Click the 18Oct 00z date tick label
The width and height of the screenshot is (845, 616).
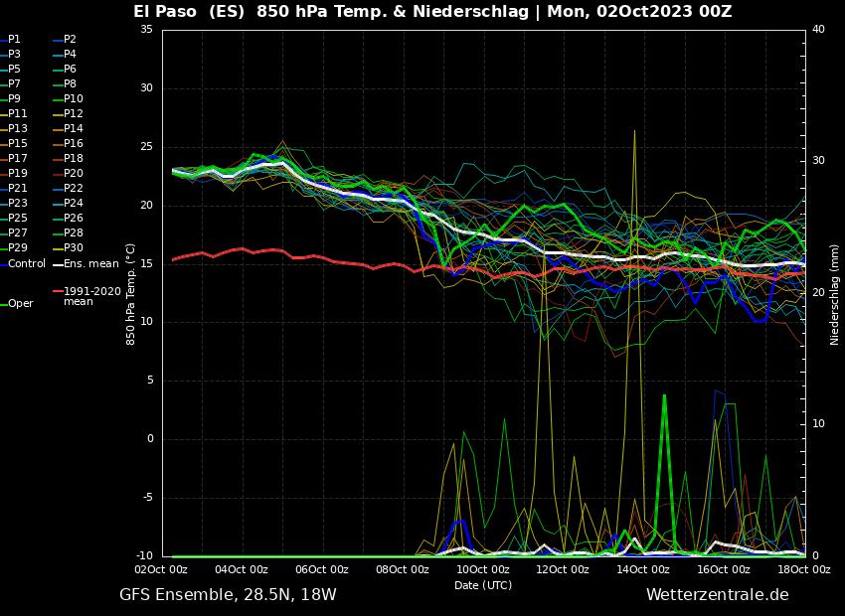click(804, 569)
